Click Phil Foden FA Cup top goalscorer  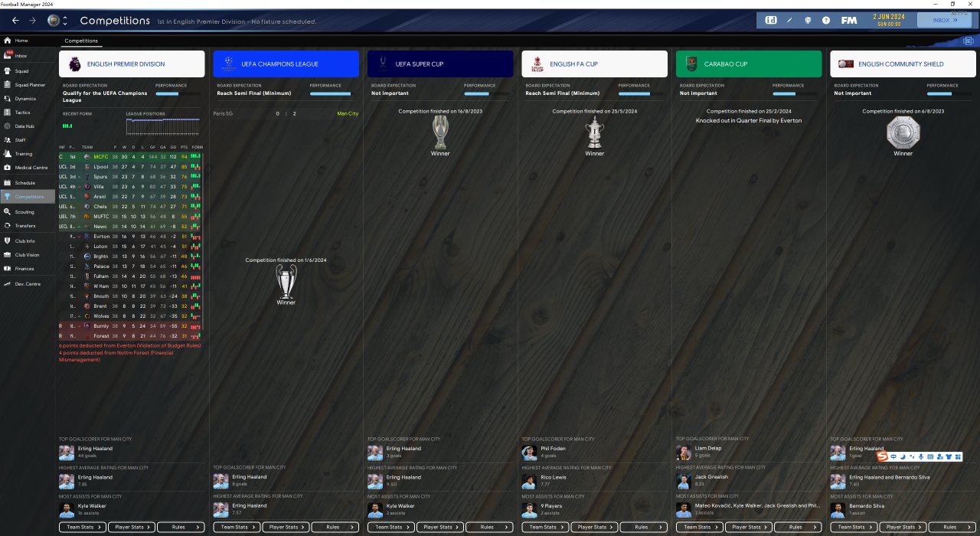pos(552,449)
